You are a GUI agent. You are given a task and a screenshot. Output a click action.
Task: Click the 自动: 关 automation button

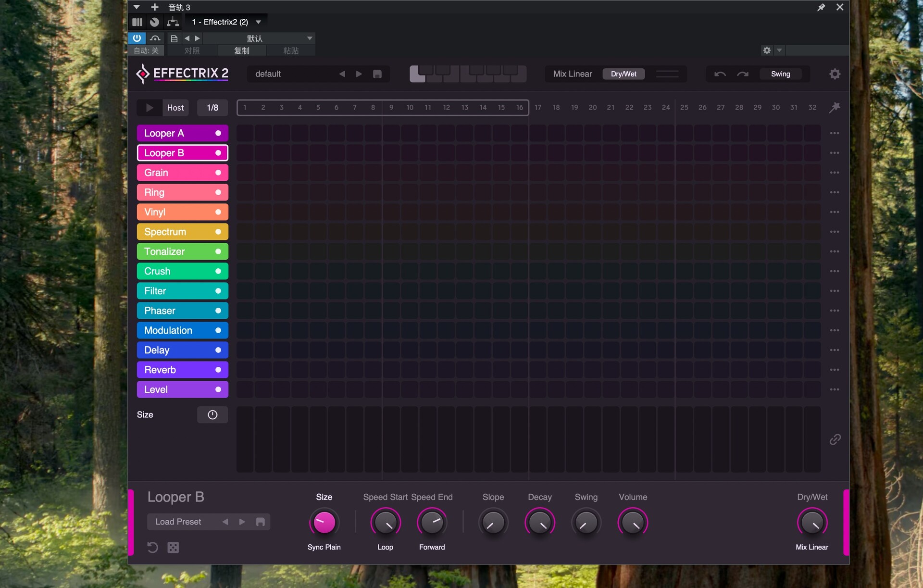pyautogui.click(x=146, y=50)
